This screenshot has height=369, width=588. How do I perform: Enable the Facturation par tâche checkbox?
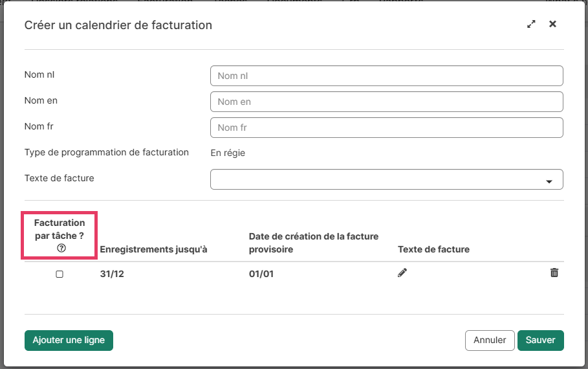(x=60, y=274)
